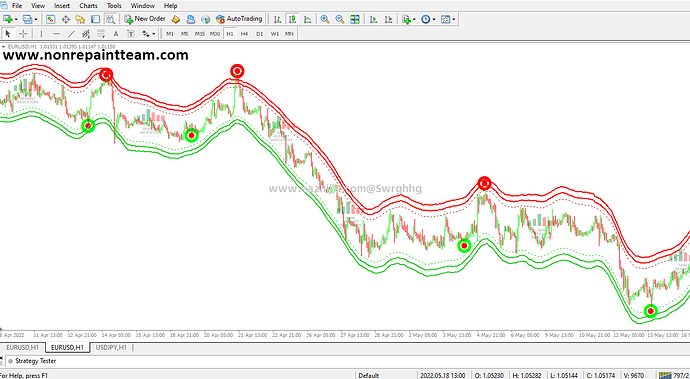Viewport: 690px width, 379px height.
Task: Toggle the AutoTrading button
Action: coord(239,19)
